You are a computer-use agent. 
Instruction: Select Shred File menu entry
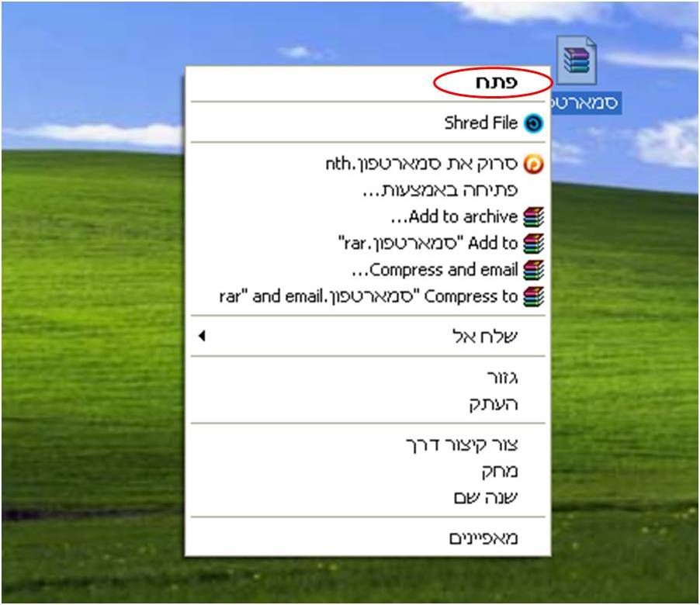point(369,123)
